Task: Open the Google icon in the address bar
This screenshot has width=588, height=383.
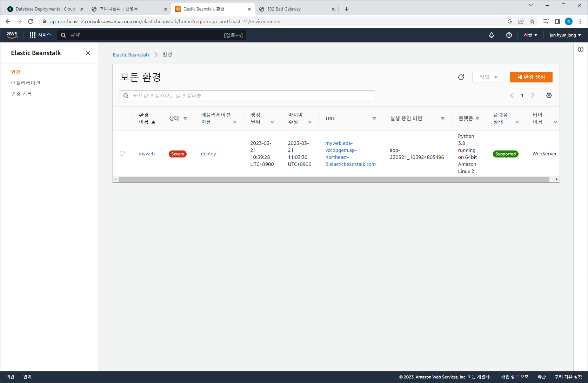Action: [x=510, y=21]
